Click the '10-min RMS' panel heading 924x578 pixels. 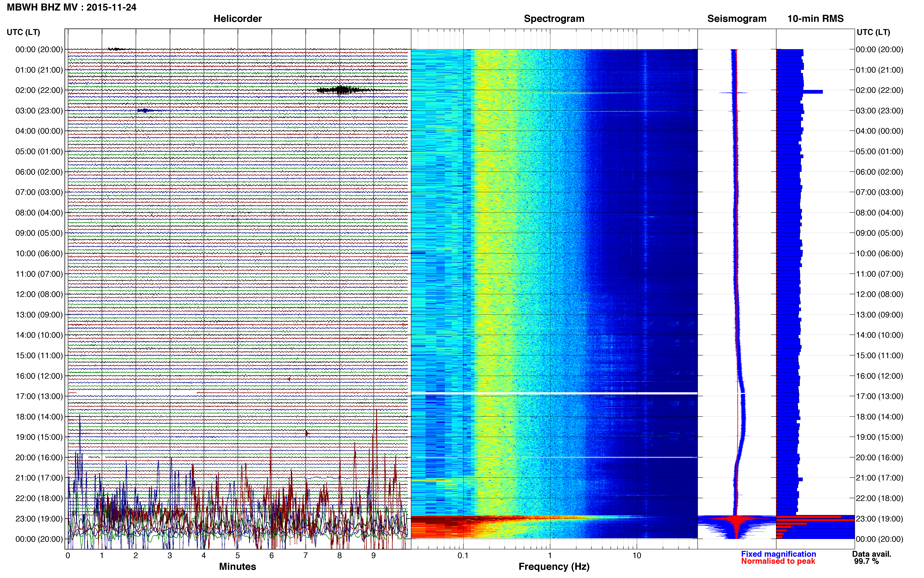click(x=816, y=19)
